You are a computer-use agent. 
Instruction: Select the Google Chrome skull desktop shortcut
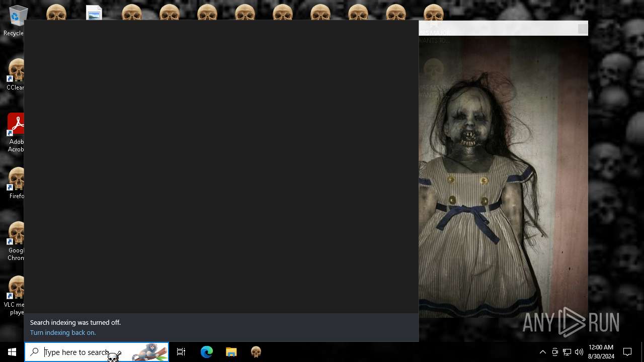coord(16,241)
